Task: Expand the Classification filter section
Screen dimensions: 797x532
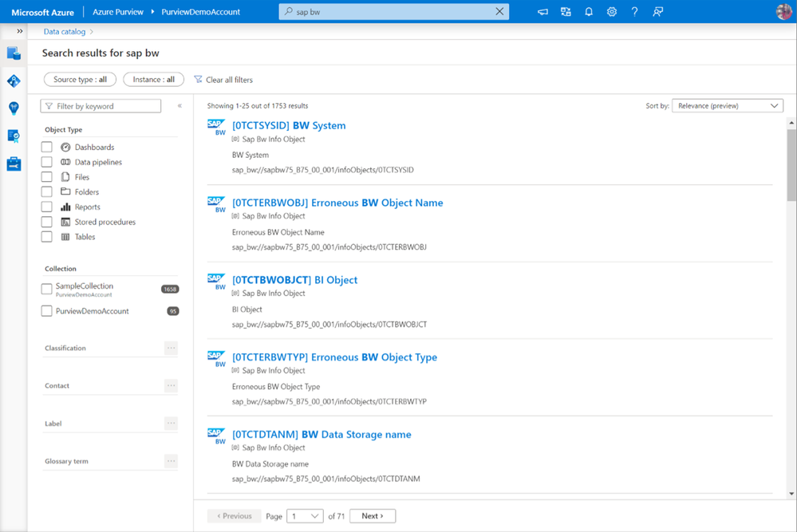Action: click(x=172, y=348)
